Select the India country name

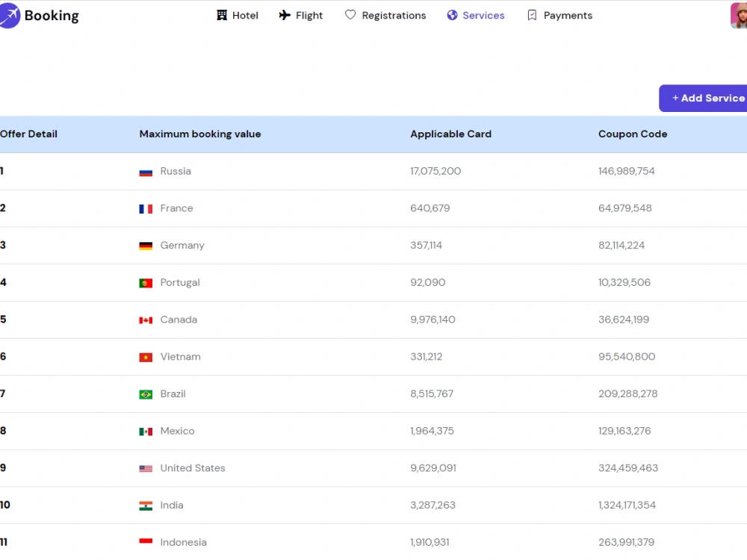tap(172, 505)
